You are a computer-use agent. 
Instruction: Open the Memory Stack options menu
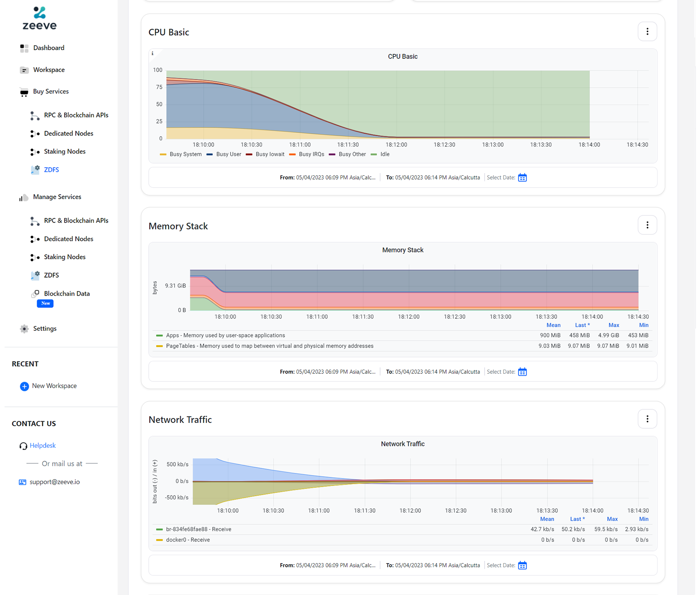pos(647,225)
